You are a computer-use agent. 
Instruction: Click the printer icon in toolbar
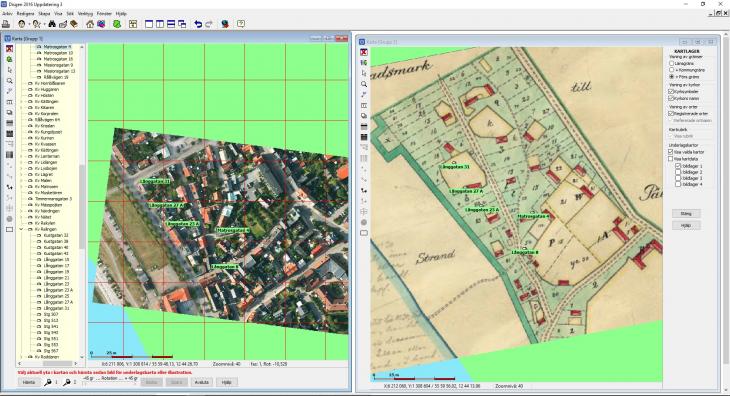(x=6, y=24)
